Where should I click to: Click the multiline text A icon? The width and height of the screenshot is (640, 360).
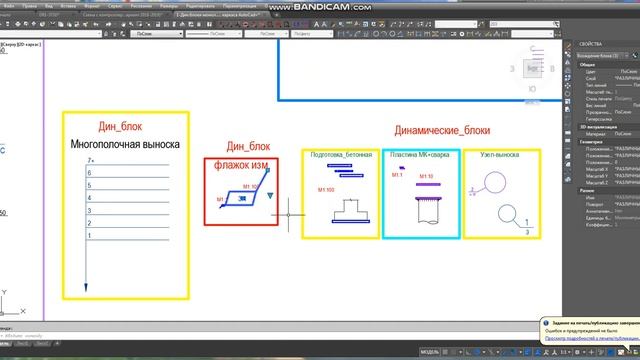pyautogui.click(x=316, y=24)
